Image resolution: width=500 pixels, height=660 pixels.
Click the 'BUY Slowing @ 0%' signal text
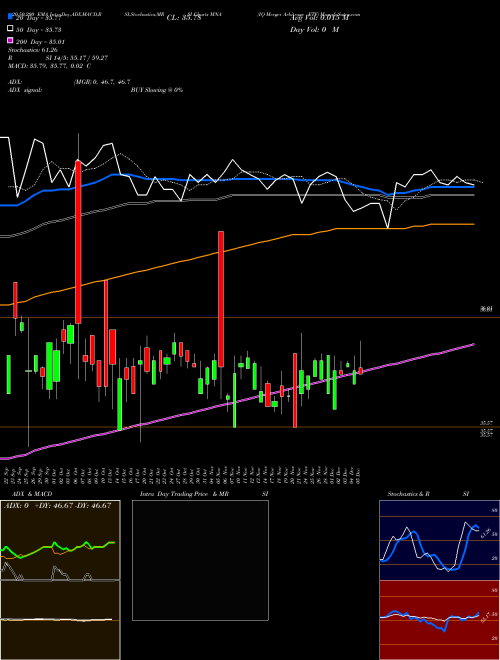point(157,90)
